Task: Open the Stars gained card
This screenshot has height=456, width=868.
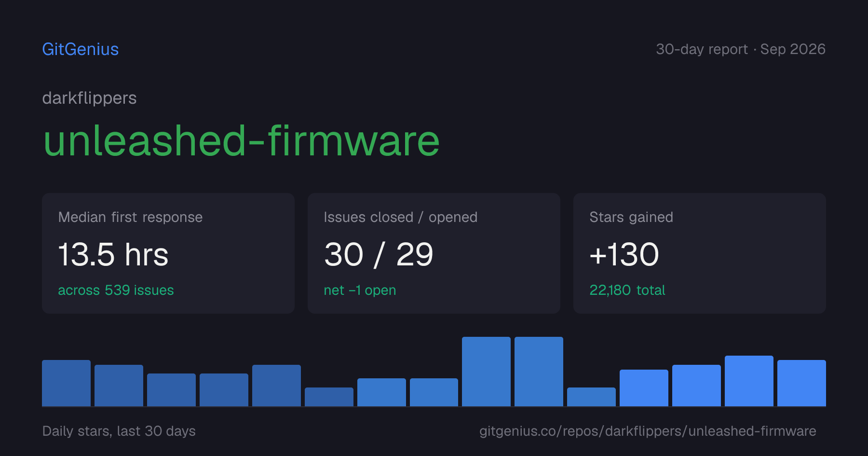Action: (700, 253)
